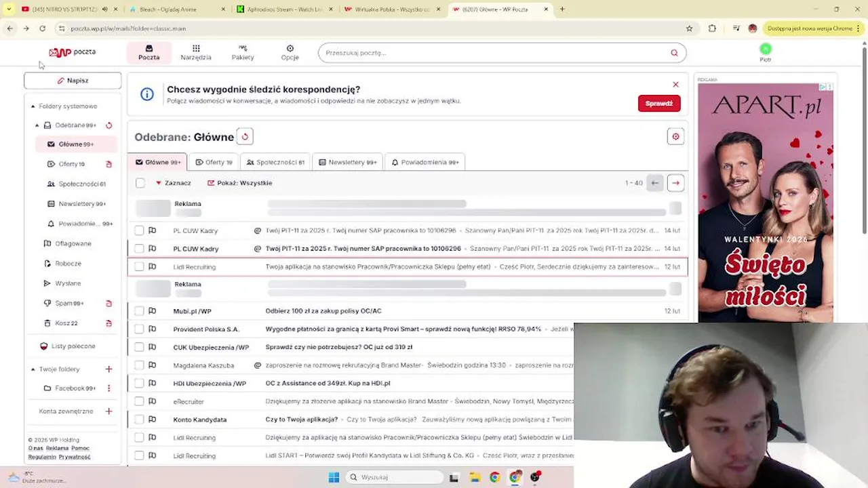The width and height of the screenshot is (868, 488).
Task: Click the Windows taskbar Wyszukaj search box
Action: (x=393, y=477)
